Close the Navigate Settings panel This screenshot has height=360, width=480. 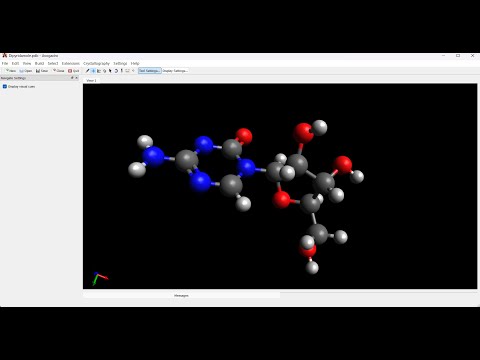pos(77,78)
